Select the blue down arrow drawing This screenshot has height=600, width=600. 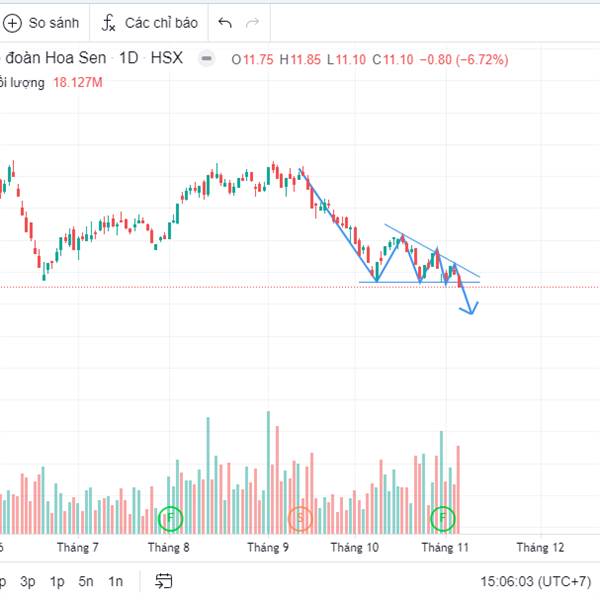click(469, 305)
